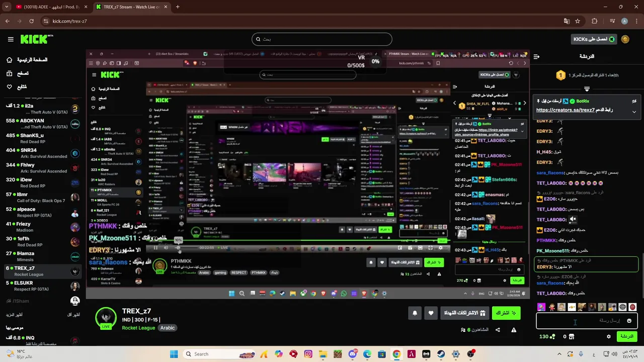This screenshot has height=362, width=644.
Task: Reload the page in Chrome
Action: pyautogui.click(x=31, y=21)
